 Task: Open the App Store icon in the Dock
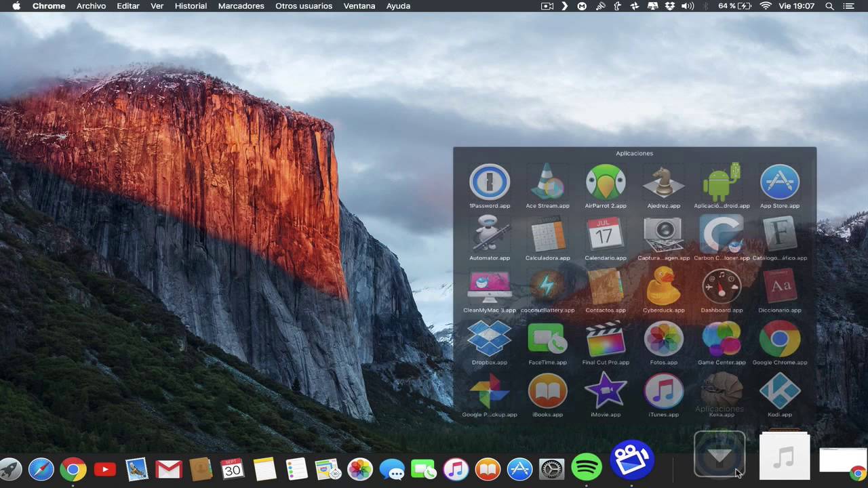pyautogui.click(x=519, y=469)
